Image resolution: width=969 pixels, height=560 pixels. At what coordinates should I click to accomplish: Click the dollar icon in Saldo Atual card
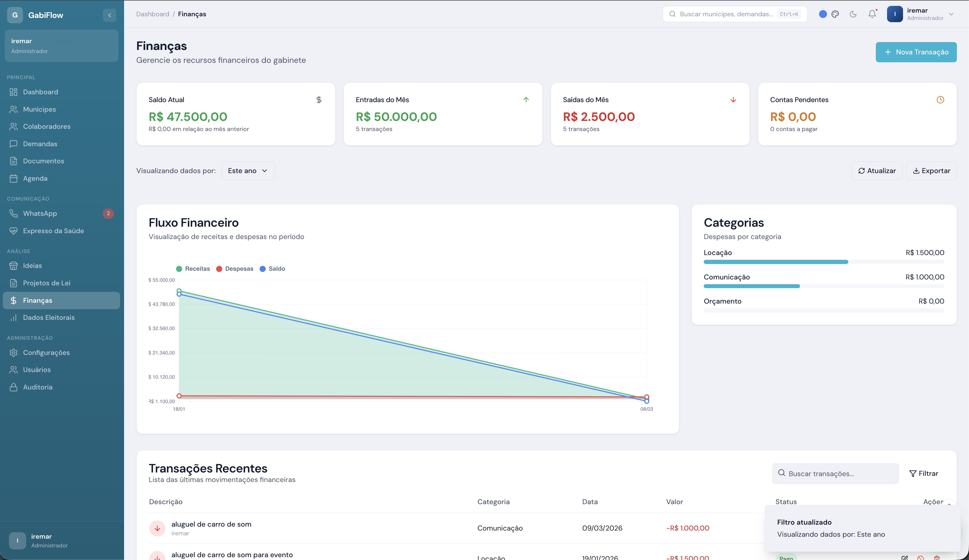(319, 100)
